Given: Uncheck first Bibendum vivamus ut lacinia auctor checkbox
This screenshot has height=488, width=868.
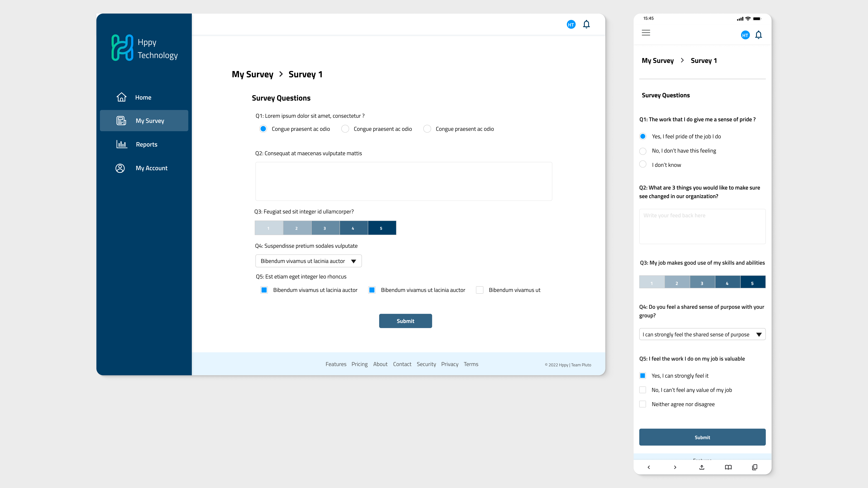Looking at the screenshot, I should [264, 290].
